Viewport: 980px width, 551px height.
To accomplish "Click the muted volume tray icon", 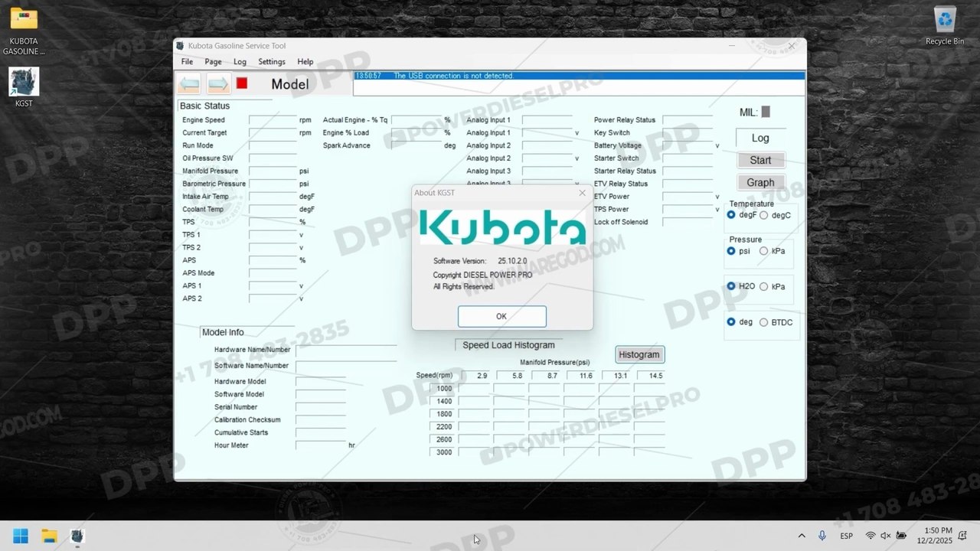I will click(x=886, y=536).
